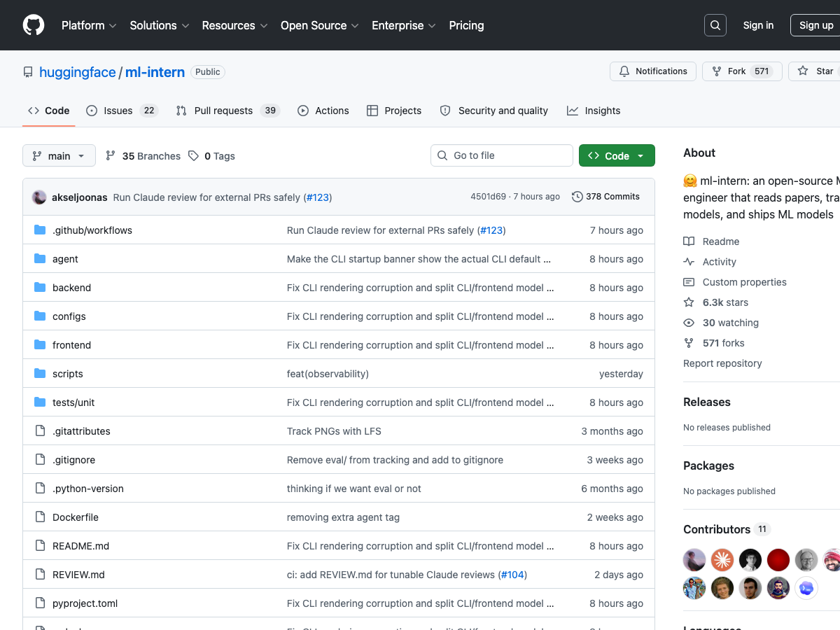Click the Go to file search field
Screen dimensions: 840x630
click(x=509, y=155)
